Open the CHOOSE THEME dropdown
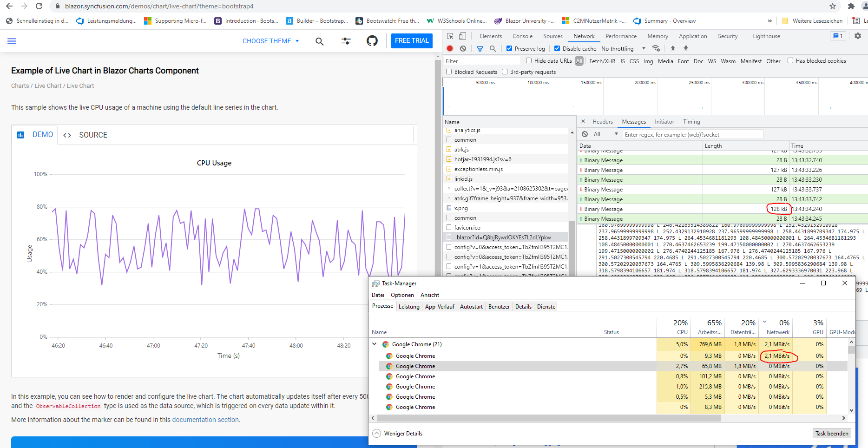The height and width of the screenshot is (448, 868). tap(271, 41)
